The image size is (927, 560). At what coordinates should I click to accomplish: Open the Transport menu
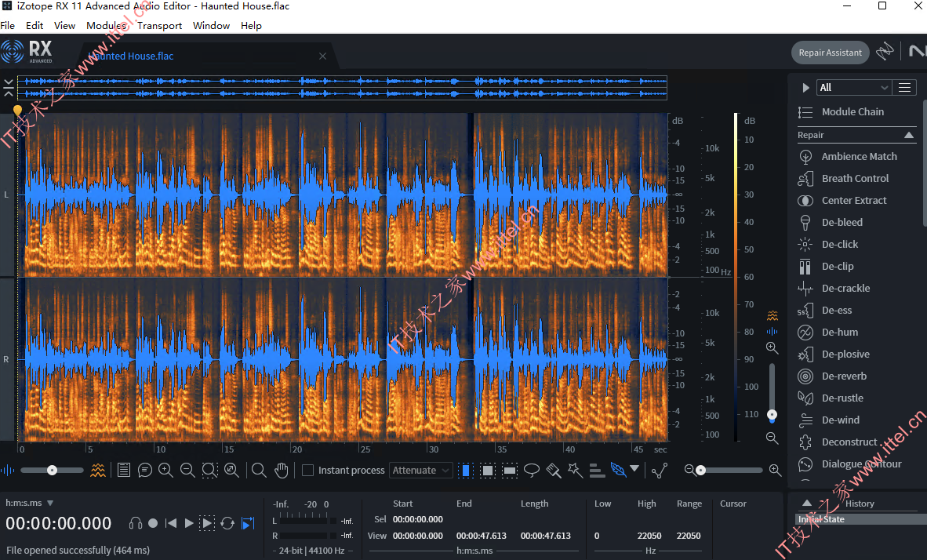pos(160,25)
